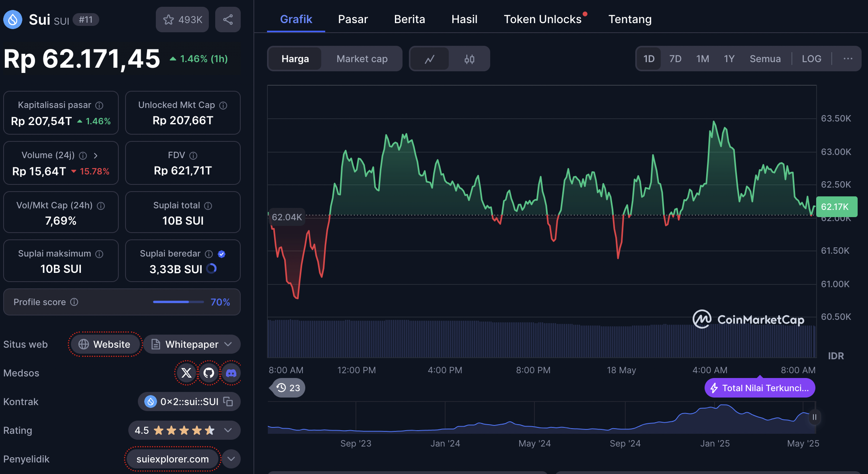Open the Discord social icon
The image size is (868, 474).
pos(231,373)
